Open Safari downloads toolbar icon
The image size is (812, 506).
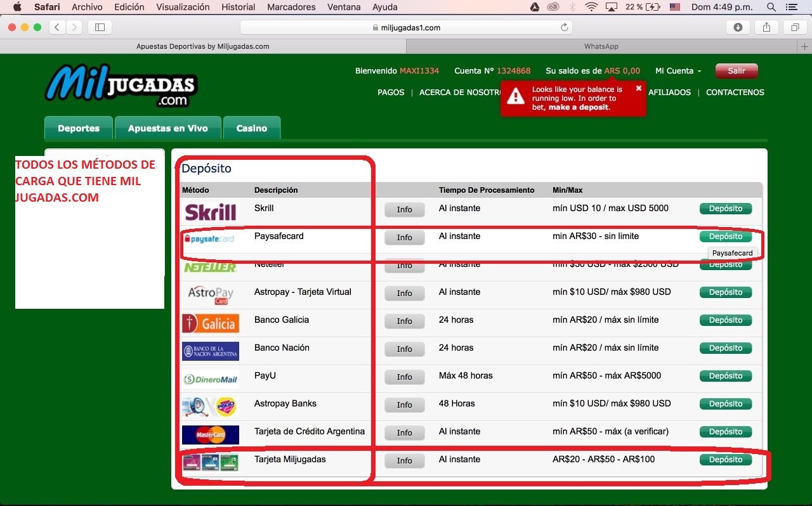738,27
